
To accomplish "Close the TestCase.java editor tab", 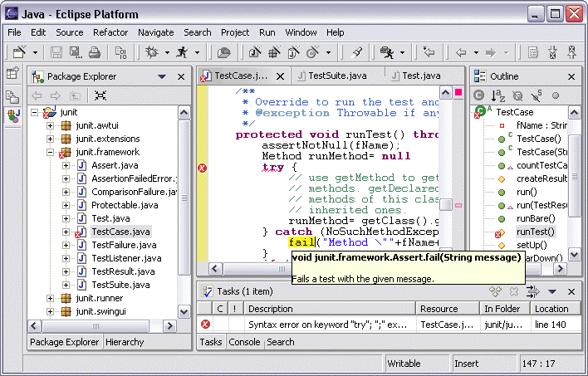I will (280, 76).
